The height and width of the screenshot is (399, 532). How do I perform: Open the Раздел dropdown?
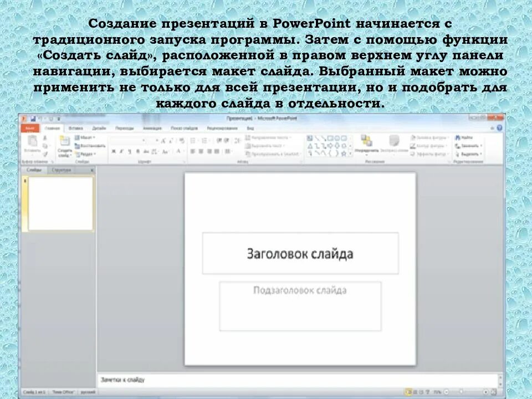pos(85,154)
